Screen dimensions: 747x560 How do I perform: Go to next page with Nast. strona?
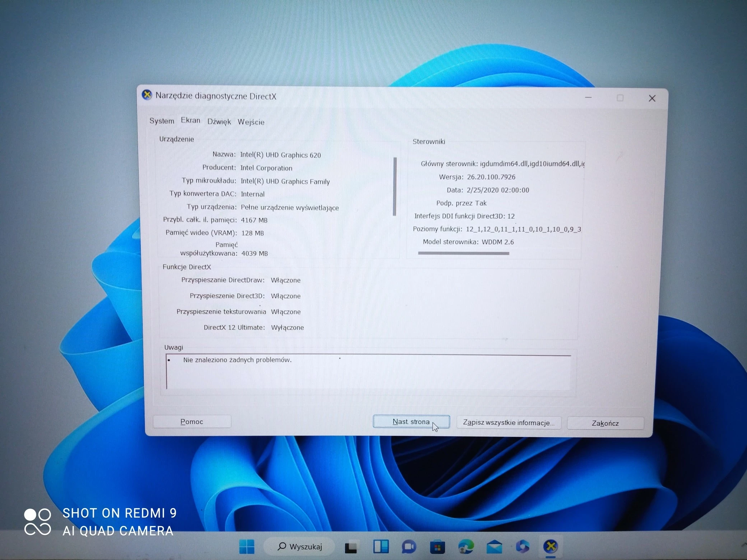click(x=411, y=421)
